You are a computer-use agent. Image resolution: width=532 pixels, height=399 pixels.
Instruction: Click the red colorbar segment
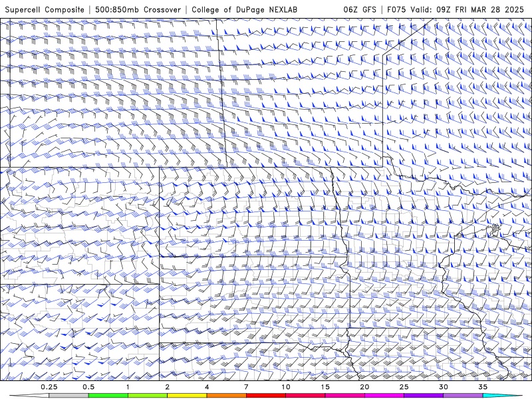coord(265,396)
